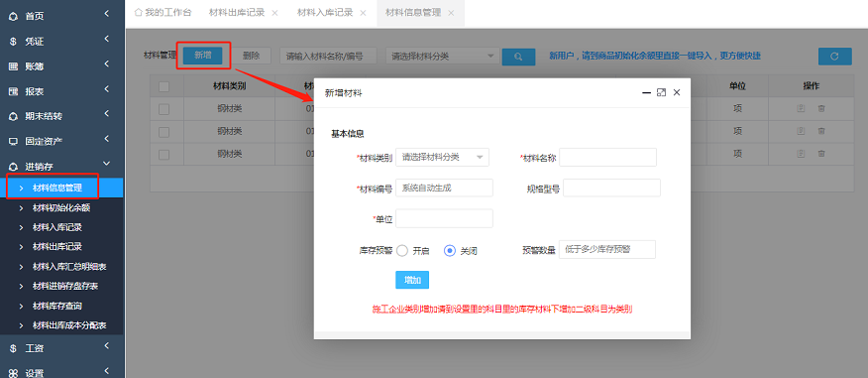Click the 首页 sidebar icon
This screenshot has height=378, width=868.
[x=13, y=16]
